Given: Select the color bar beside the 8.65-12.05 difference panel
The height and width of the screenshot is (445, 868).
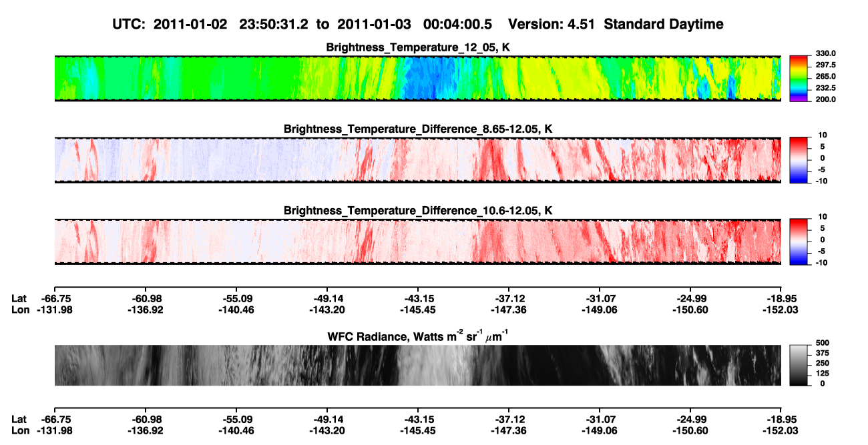Looking at the screenshot, I should pos(800,159).
